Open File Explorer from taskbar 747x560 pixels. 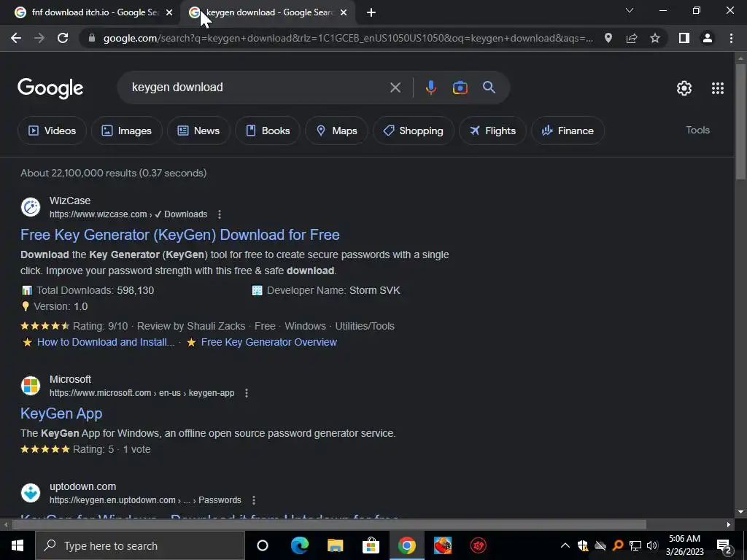tap(335, 545)
